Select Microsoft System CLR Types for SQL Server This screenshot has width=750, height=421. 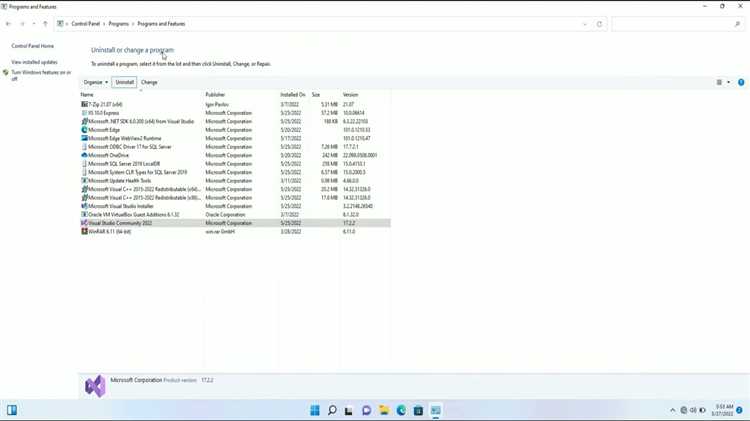[x=235, y=172]
